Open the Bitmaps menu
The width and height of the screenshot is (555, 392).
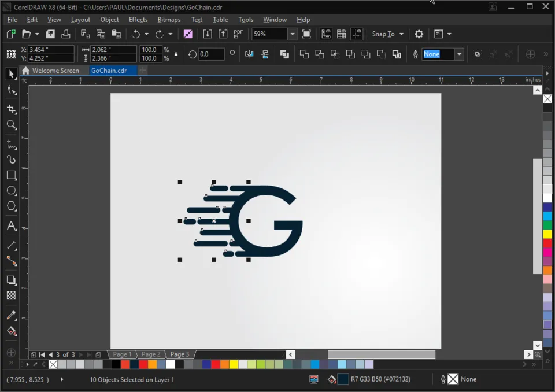pyautogui.click(x=169, y=20)
